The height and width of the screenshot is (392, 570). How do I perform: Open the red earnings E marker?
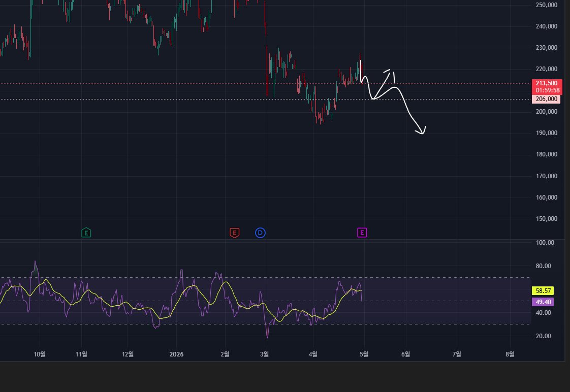(235, 233)
